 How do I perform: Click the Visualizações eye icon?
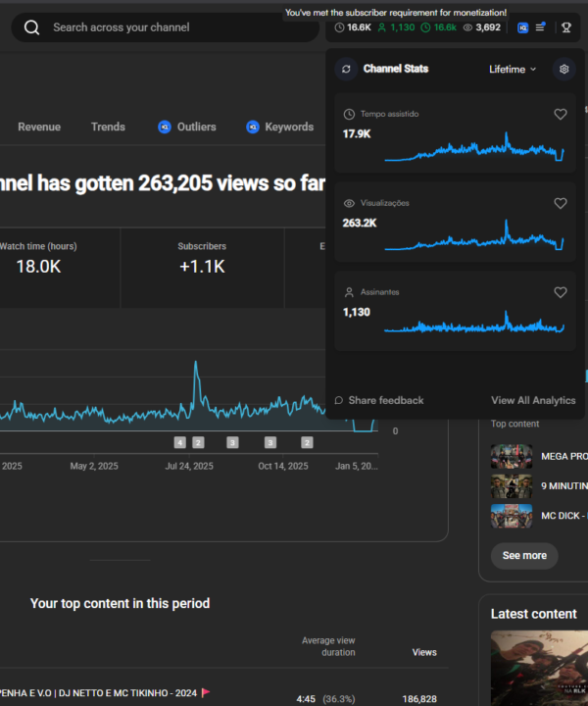click(349, 204)
